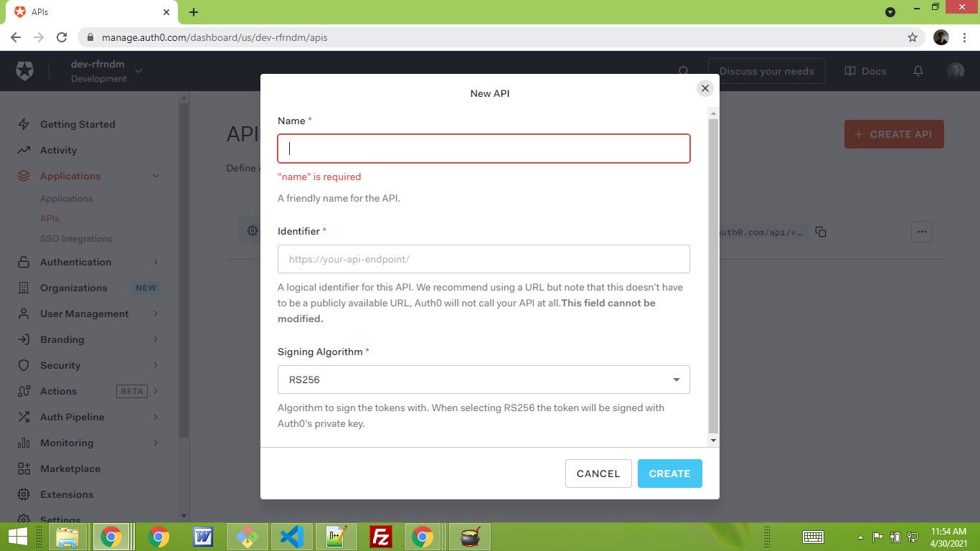The height and width of the screenshot is (551, 980).
Task: Bookmark this page with the star
Action: 913,37
